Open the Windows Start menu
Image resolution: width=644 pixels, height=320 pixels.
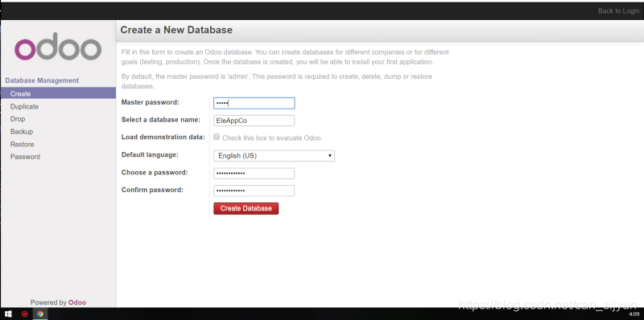(9, 314)
